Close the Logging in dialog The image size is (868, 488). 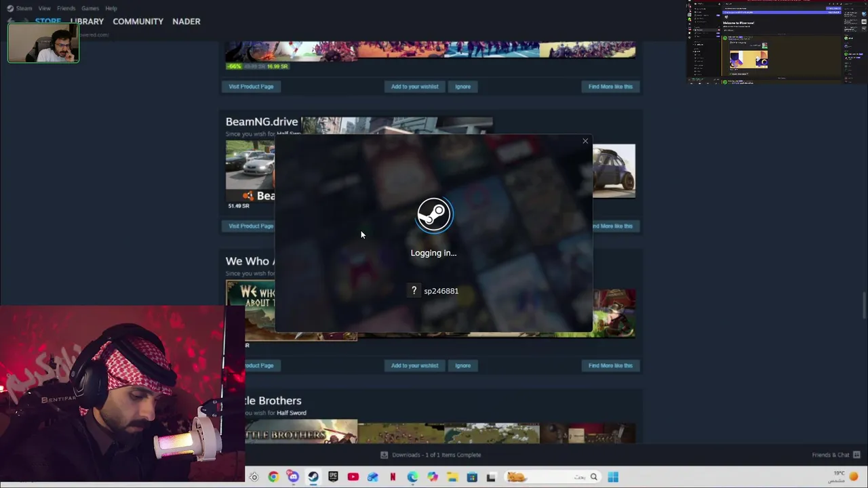[x=585, y=141]
